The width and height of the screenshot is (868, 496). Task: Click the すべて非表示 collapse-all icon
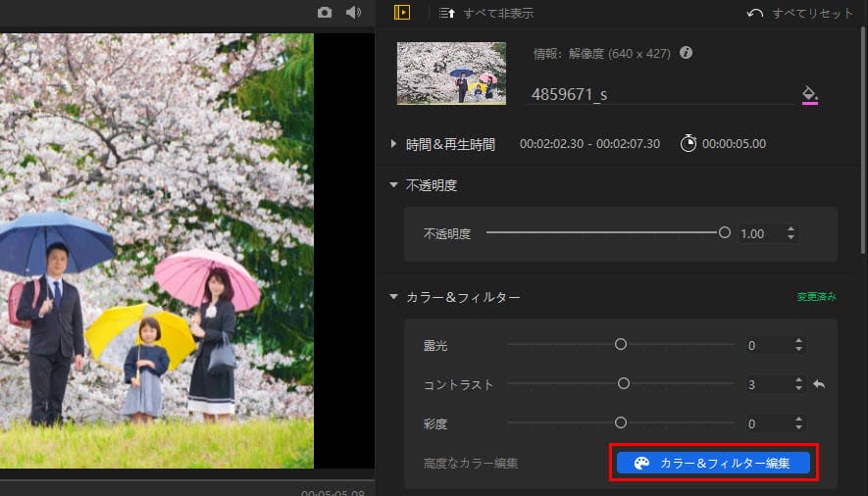pos(446,13)
